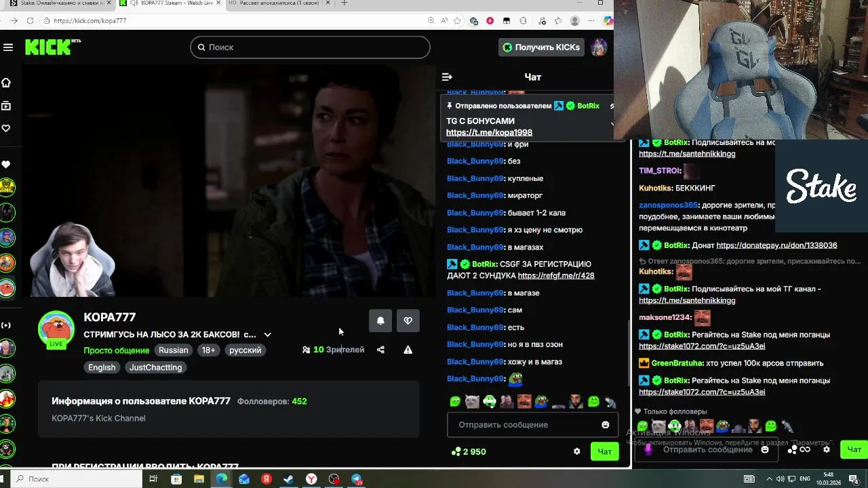Open emoji picker in overlay chat input
Image resolution: width=868 pixels, height=488 pixels.
[765, 449]
